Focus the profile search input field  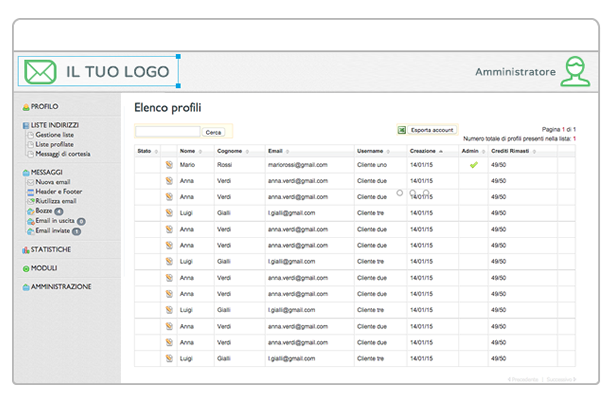pos(168,132)
